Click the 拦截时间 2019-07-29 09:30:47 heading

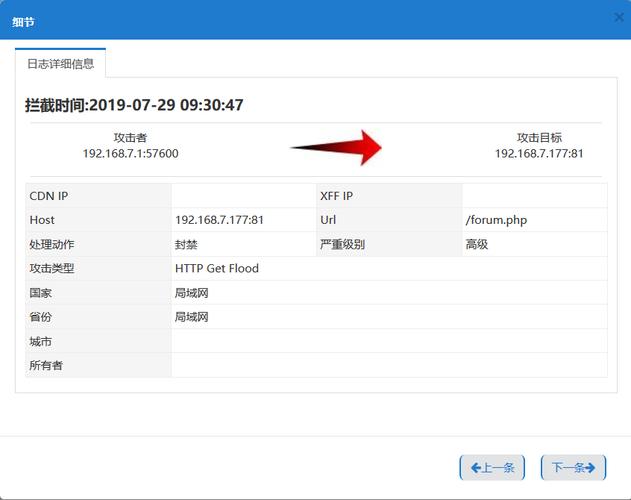134,105
